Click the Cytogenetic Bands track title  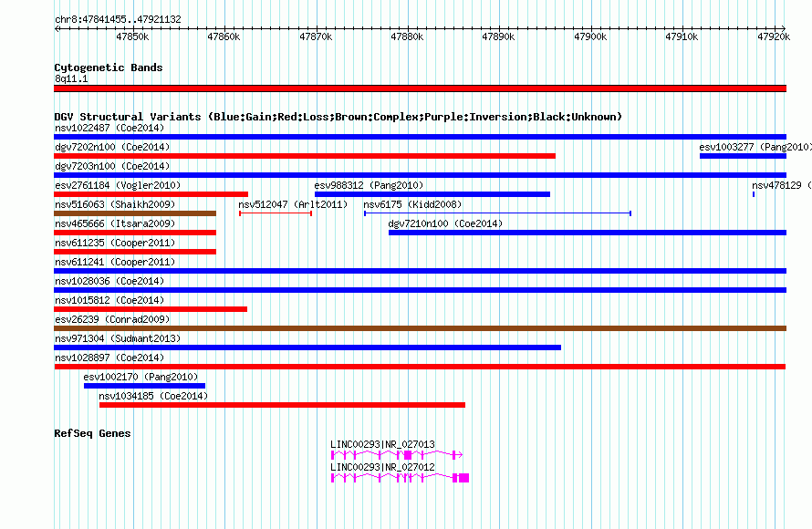pos(109,67)
